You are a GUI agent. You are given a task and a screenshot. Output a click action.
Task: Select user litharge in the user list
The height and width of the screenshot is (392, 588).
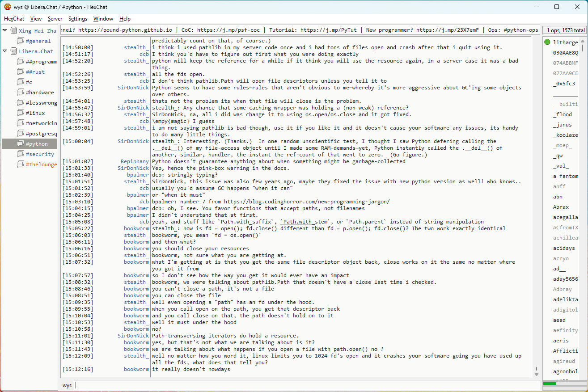pyautogui.click(x=566, y=42)
